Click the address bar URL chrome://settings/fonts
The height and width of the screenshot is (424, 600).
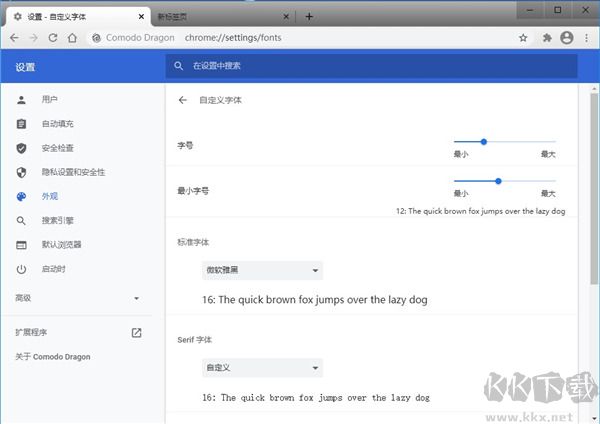point(233,38)
